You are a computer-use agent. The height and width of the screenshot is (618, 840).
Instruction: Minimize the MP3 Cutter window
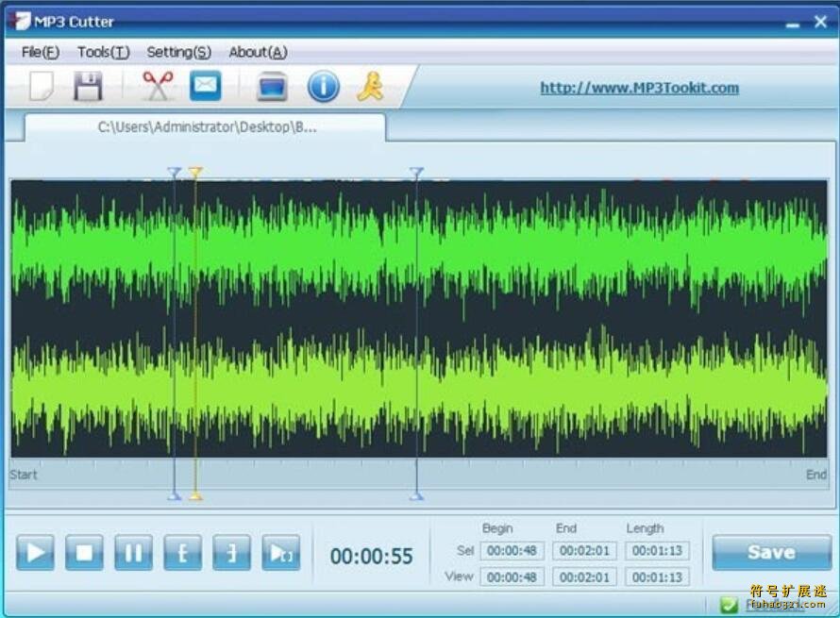793,24
